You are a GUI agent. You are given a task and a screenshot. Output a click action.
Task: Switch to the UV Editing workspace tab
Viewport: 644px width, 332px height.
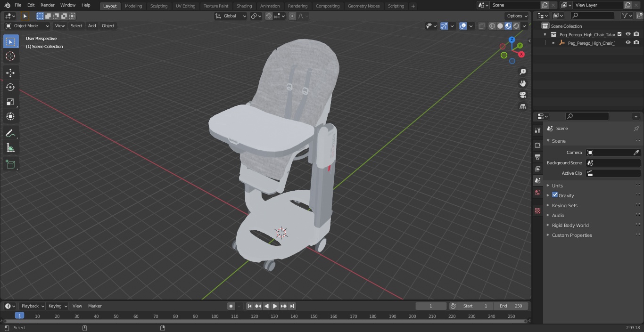tap(185, 6)
